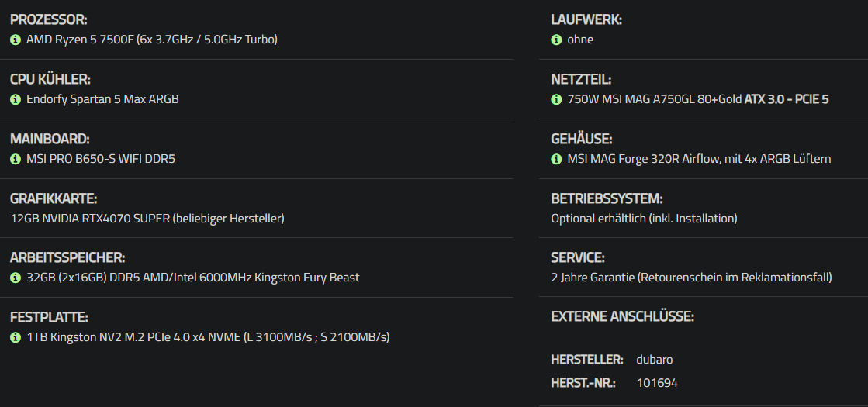
Task: Open info icon for Endorfy Spartan 5 Max ARGB
Action: 16,99
